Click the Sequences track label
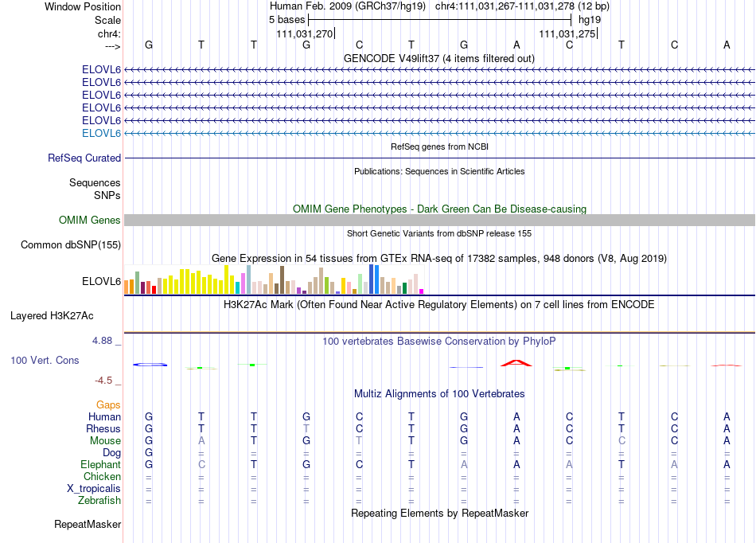The image size is (756, 543). coord(95,182)
